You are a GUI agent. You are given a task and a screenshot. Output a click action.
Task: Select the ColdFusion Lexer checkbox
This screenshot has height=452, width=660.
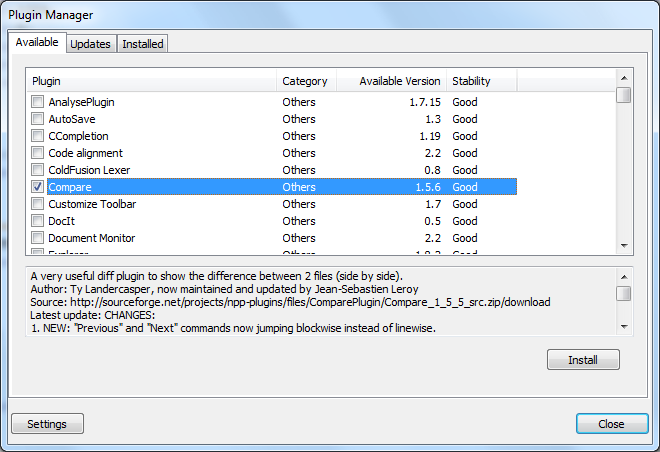37,170
